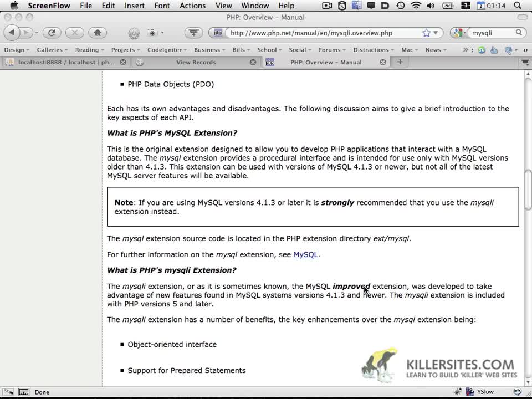Open the Projects bookmarks folder

[x=126, y=50]
